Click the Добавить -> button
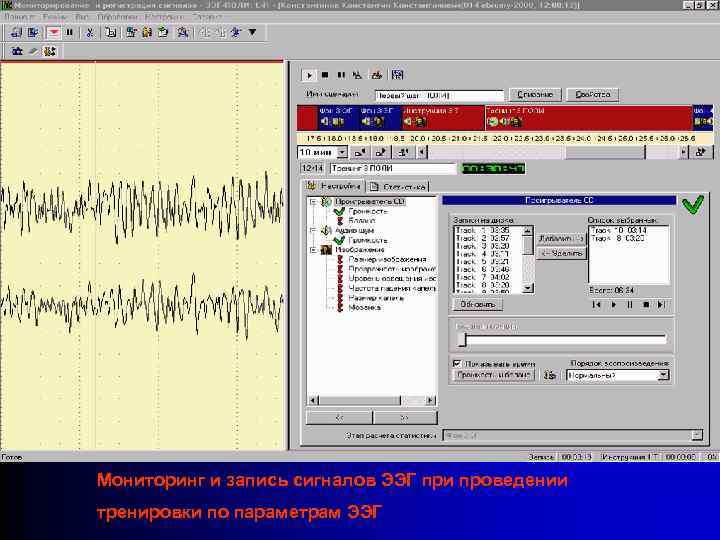This screenshot has width=720, height=540. (x=562, y=238)
